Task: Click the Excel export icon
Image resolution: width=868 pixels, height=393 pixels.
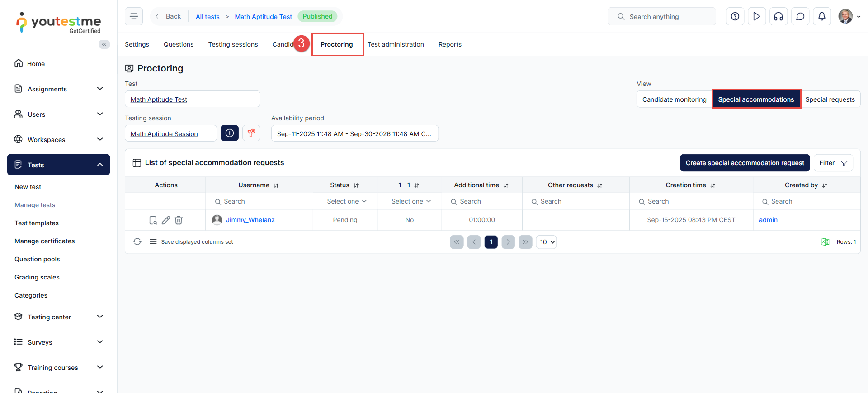Action: pos(825,242)
